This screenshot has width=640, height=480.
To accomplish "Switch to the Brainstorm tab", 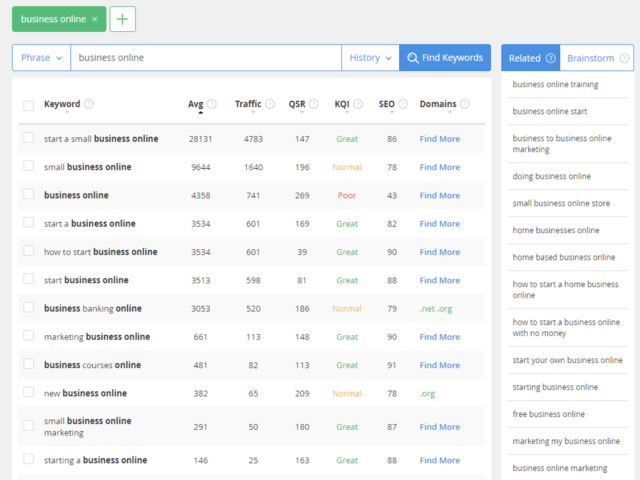I will click(x=597, y=58).
